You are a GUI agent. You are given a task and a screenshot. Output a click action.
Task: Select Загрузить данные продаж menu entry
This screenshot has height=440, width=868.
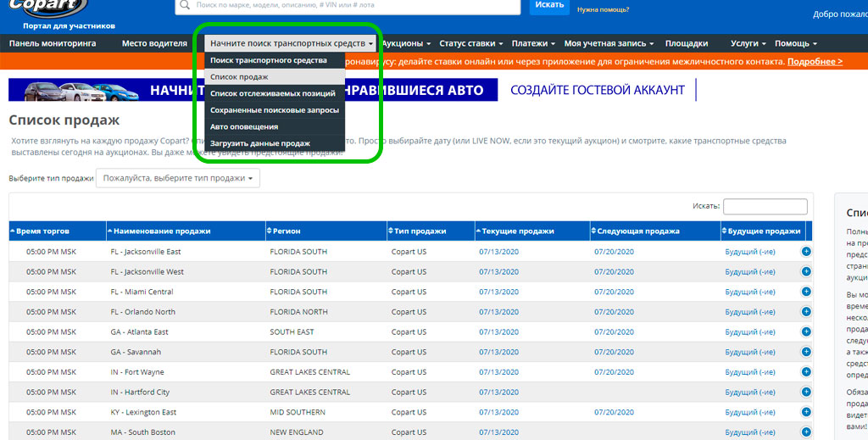pyautogui.click(x=275, y=143)
